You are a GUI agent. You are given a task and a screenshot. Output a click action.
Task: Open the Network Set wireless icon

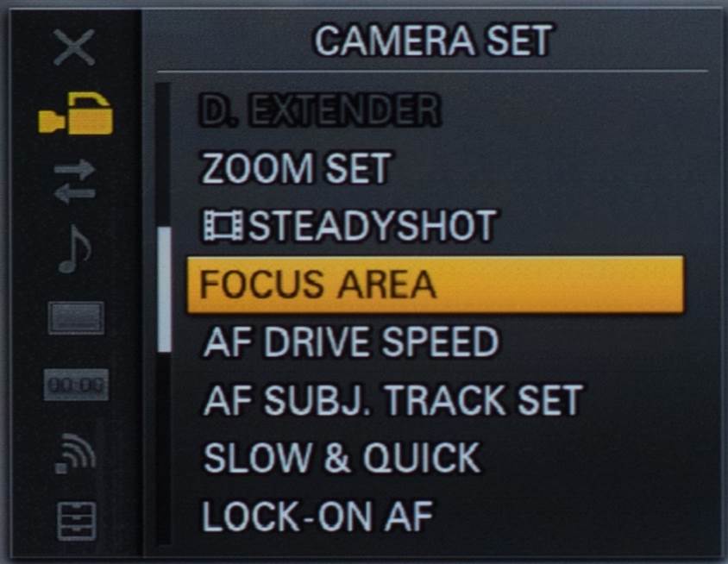(x=75, y=454)
